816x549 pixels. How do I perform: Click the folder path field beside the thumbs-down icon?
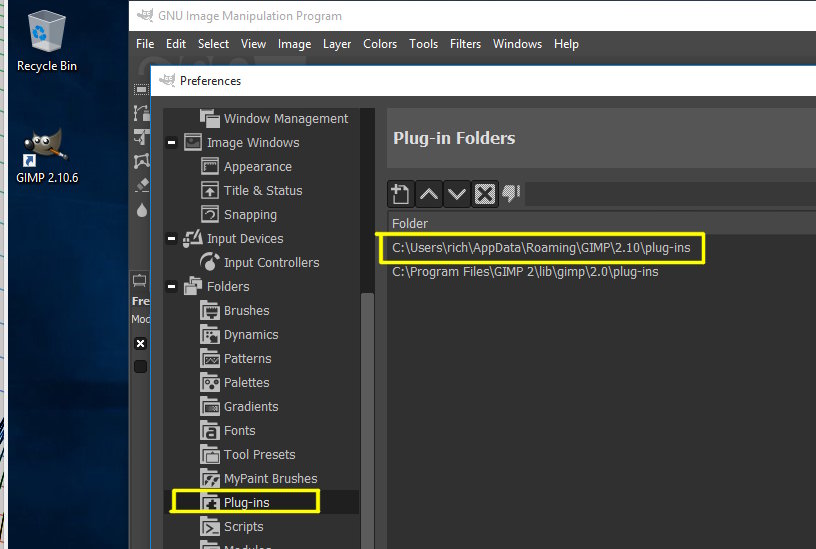click(x=670, y=194)
